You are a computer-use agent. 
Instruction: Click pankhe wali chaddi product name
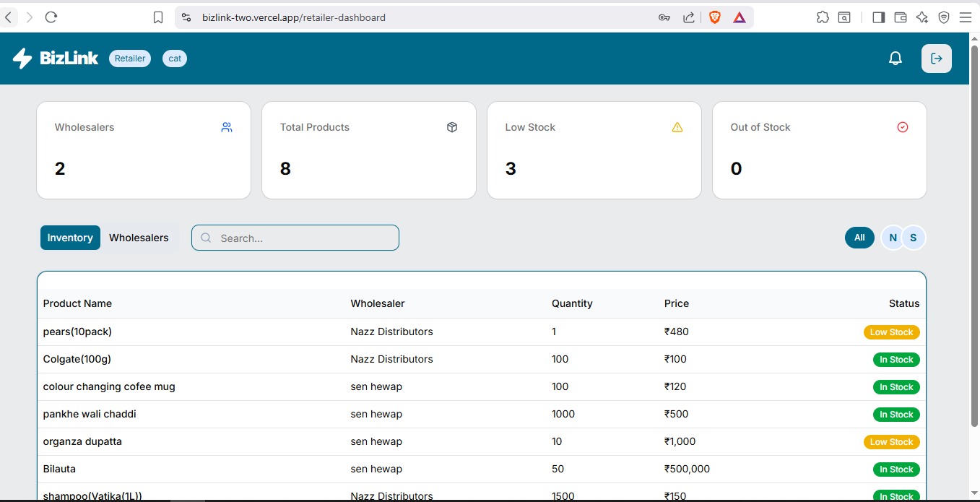90,414
